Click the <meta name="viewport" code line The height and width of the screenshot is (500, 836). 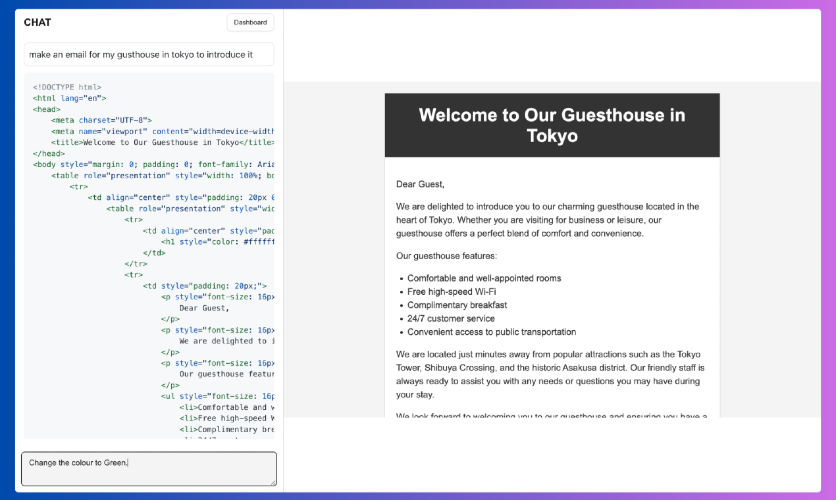[163, 131]
